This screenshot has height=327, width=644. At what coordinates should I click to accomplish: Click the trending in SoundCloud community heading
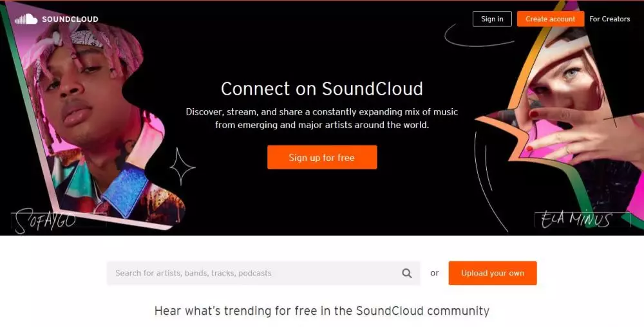(321, 311)
